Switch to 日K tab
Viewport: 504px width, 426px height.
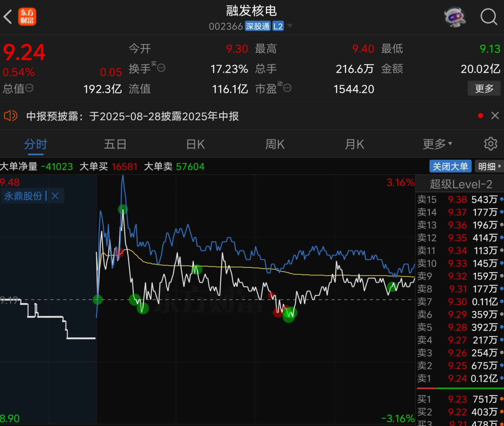click(195, 144)
